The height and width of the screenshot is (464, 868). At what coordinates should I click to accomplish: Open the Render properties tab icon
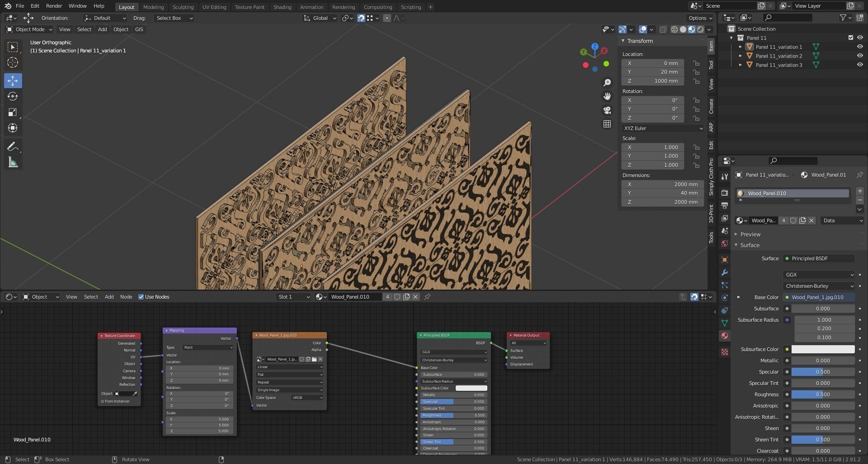tap(725, 192)
